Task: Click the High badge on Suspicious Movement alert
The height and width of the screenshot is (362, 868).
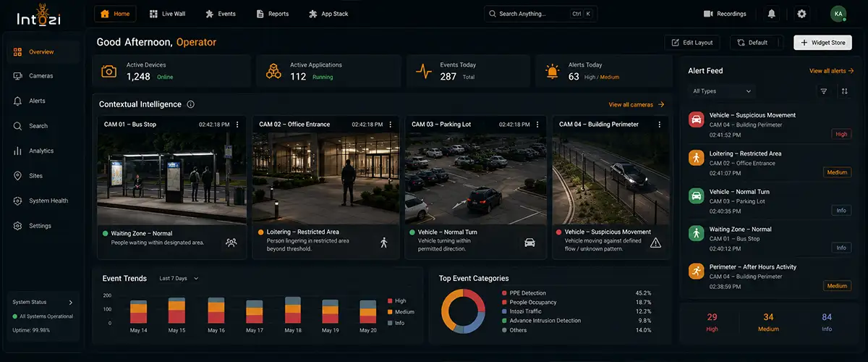Action: click(x=841, y=134)
